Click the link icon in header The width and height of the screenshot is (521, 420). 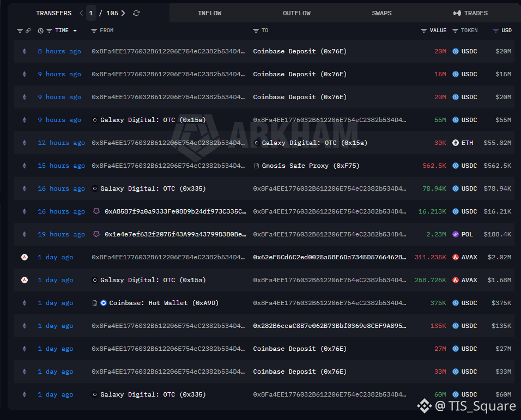pos(28,31)
